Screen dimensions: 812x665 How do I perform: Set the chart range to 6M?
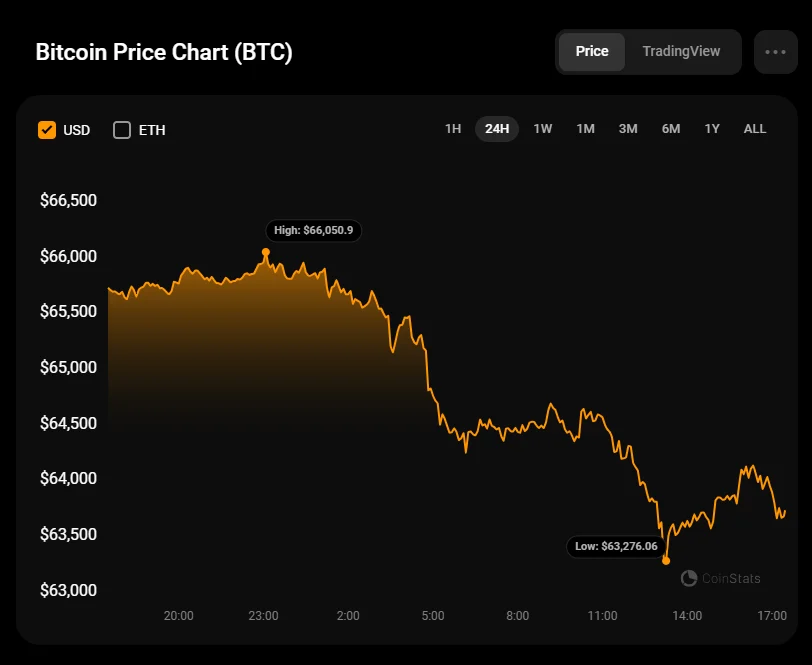pos(671,129)
